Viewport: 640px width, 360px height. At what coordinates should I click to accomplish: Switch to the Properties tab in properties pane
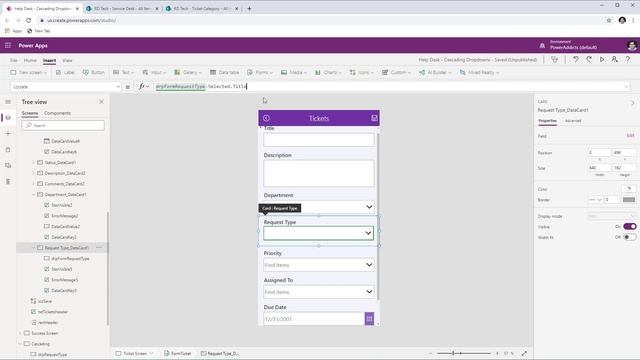click(547, 121)
